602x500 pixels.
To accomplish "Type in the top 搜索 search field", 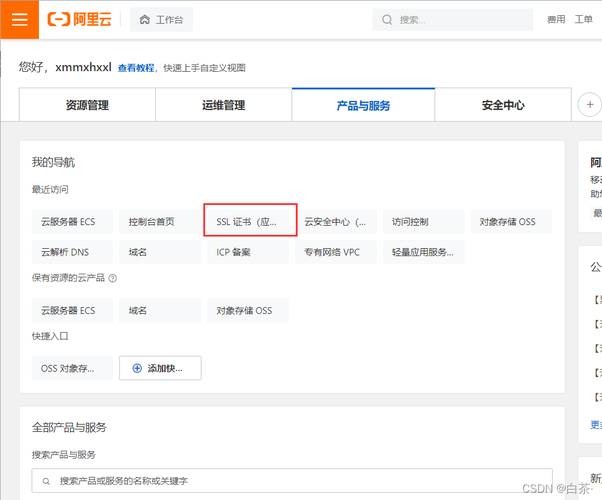I will (x=453, y=20).
